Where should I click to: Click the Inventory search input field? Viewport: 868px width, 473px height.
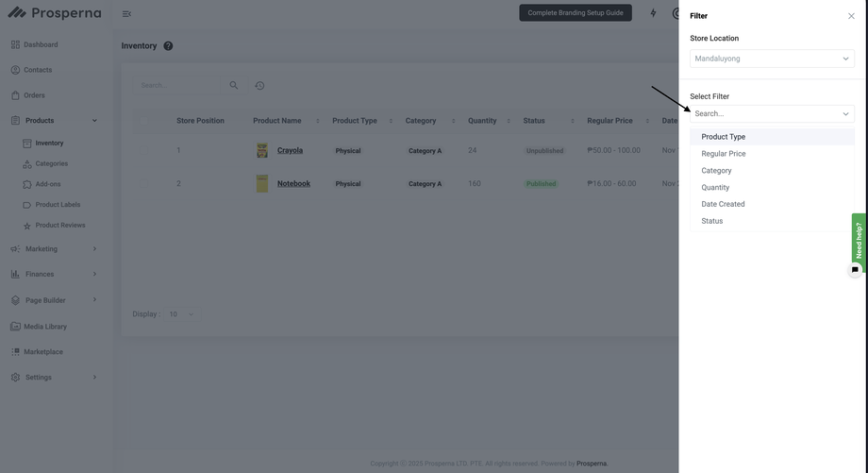177,85
